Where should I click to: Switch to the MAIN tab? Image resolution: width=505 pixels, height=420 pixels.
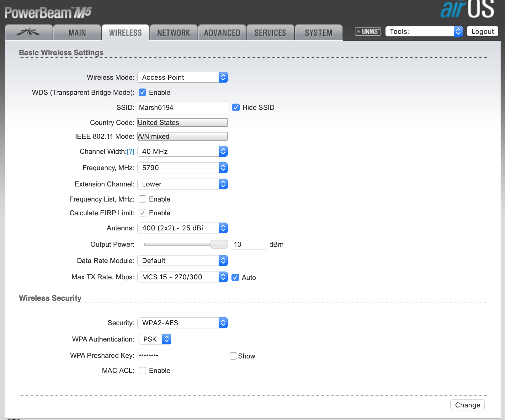[x=77, y=32]
